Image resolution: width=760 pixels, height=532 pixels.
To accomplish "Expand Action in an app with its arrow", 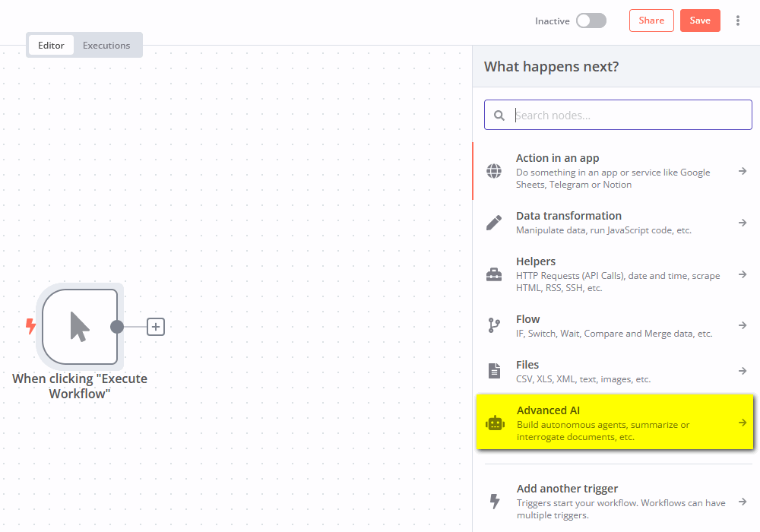I will coord(743,171).
